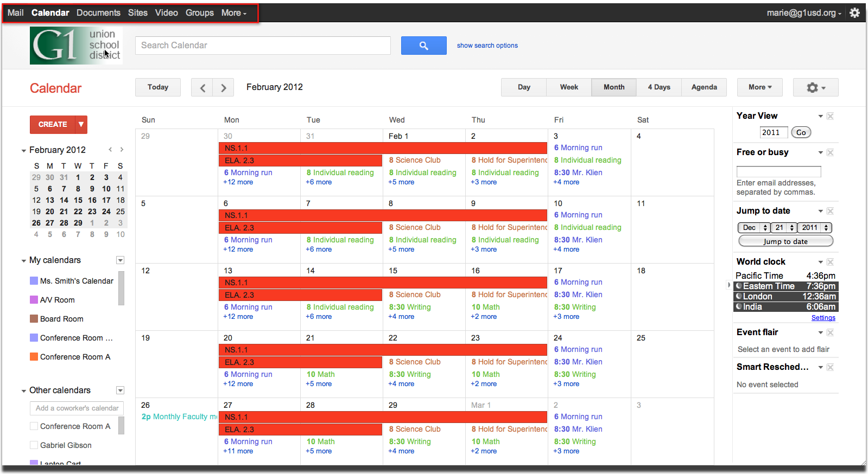Screen dimensions: 868x474
Task: Click the Board Room color swatch
Action: coord(34,319)
